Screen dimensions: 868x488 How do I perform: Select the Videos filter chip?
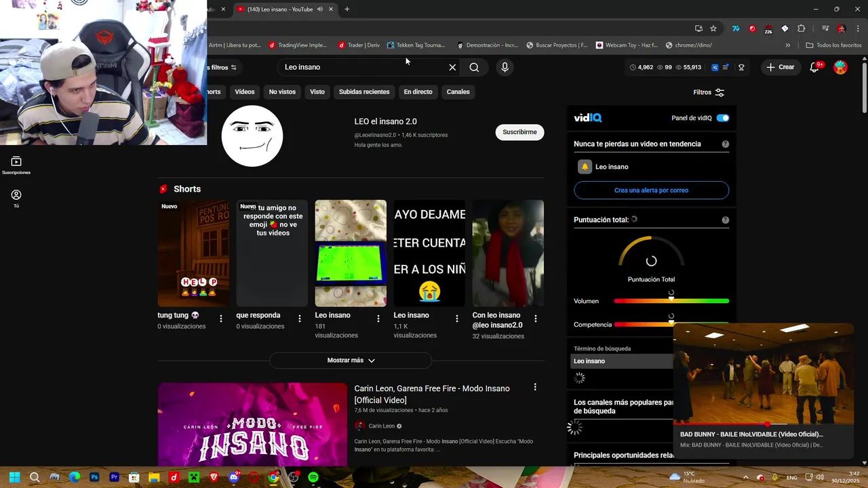point(245,92)
